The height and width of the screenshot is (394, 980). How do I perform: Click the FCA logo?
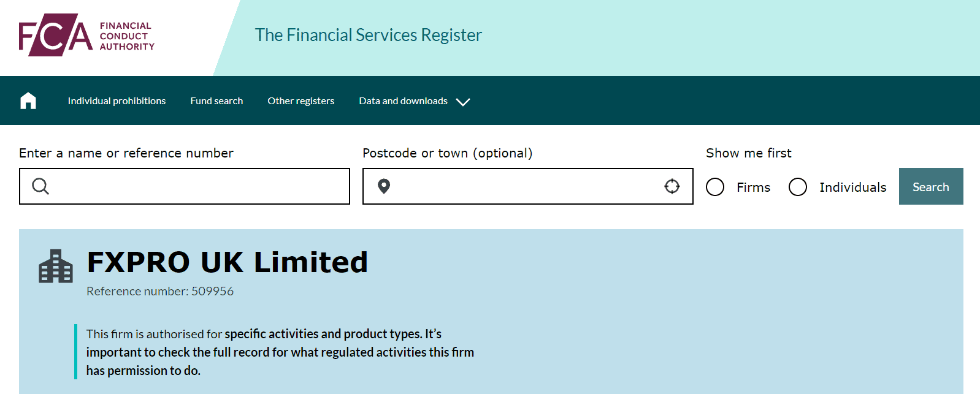86,36
